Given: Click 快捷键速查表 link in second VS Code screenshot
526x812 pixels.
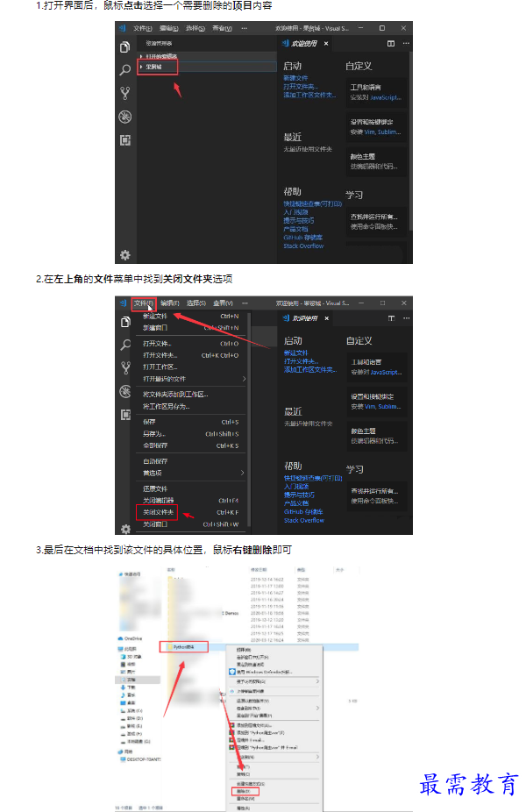Looking at the screenshot, I should (x=313, y=478).
